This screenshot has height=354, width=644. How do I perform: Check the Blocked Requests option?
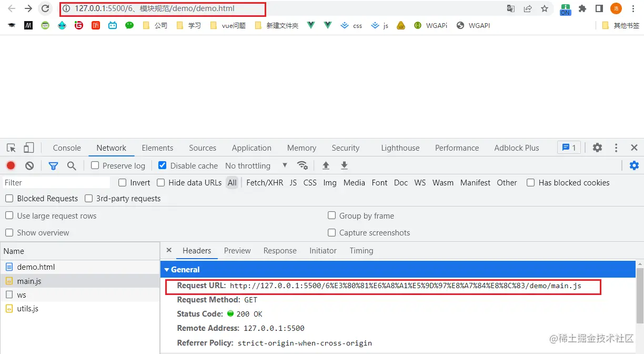pyautogui.click(x=9, y=199)
